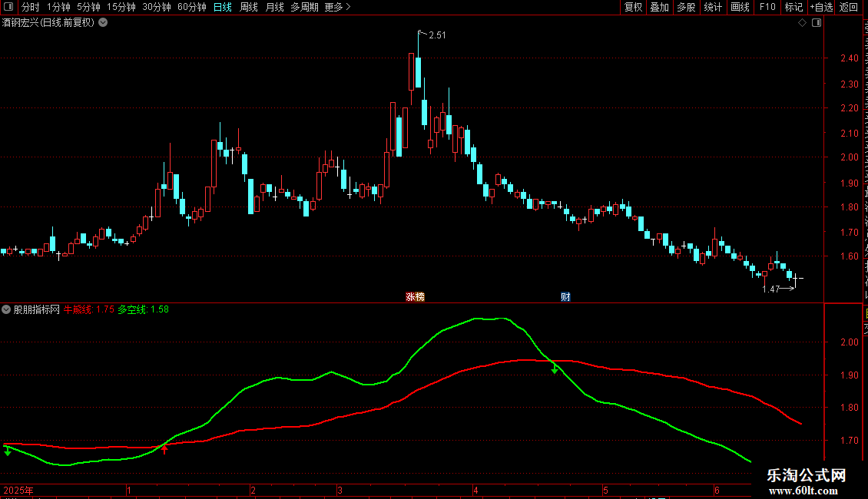Viewport: 868px width, 499px height.
Task: Click the 酒钢宏兴(日线.前复权) title text
Action: point(48,23)
